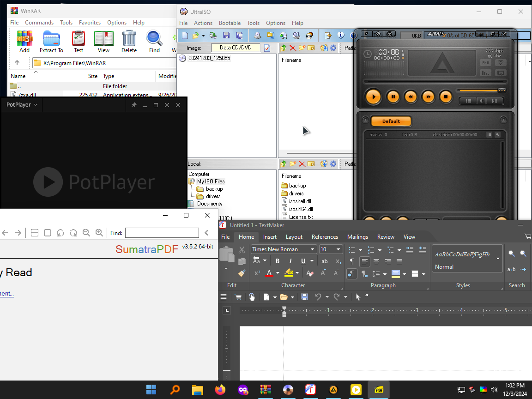This screenshot has width=532, height=399.
Task: Click the Burn CD icon in UltraISO
Action: pos(309,35)
